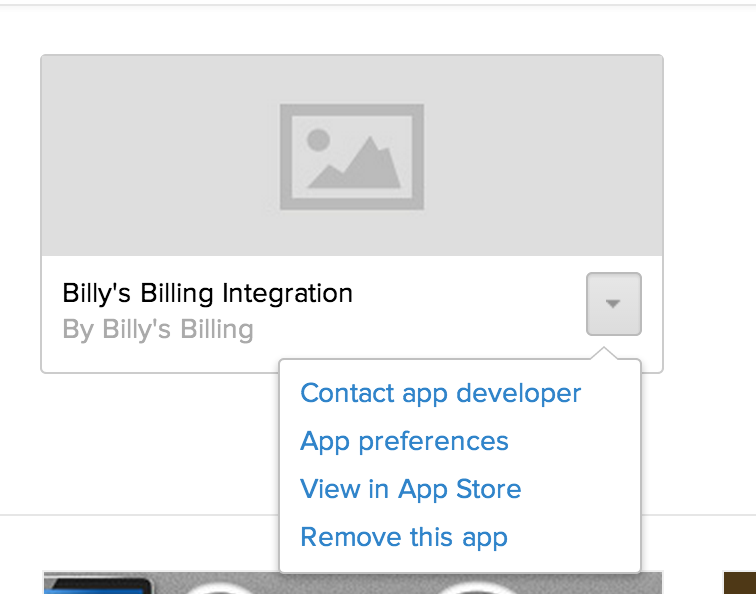Open App preferences from the popup menu

[x=404, y=441]
